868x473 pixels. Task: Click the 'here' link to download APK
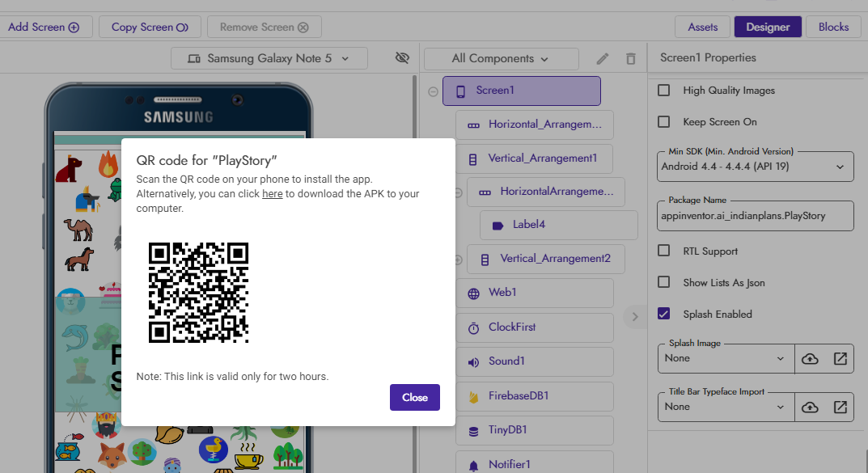pos(272,194)
